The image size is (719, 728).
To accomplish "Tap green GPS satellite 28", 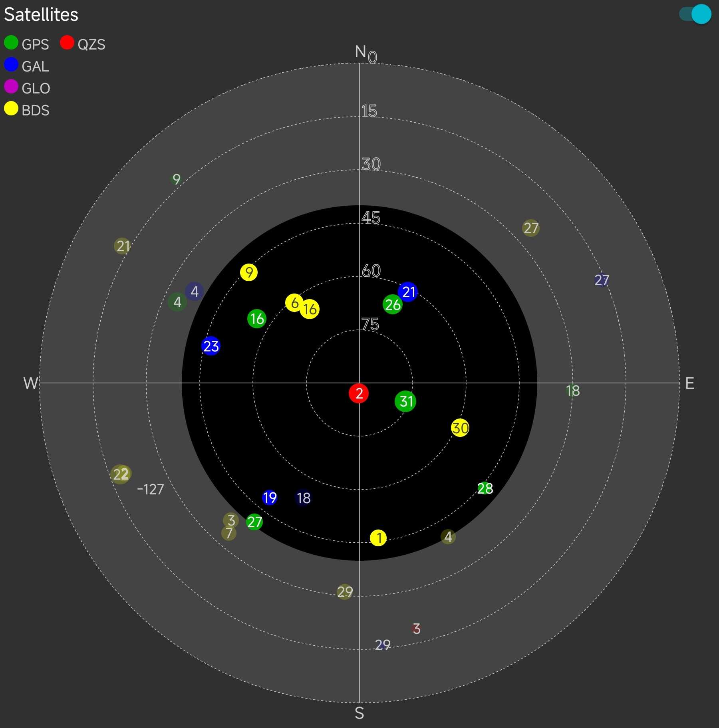I will pyautogui.click(x=485, y=488).
